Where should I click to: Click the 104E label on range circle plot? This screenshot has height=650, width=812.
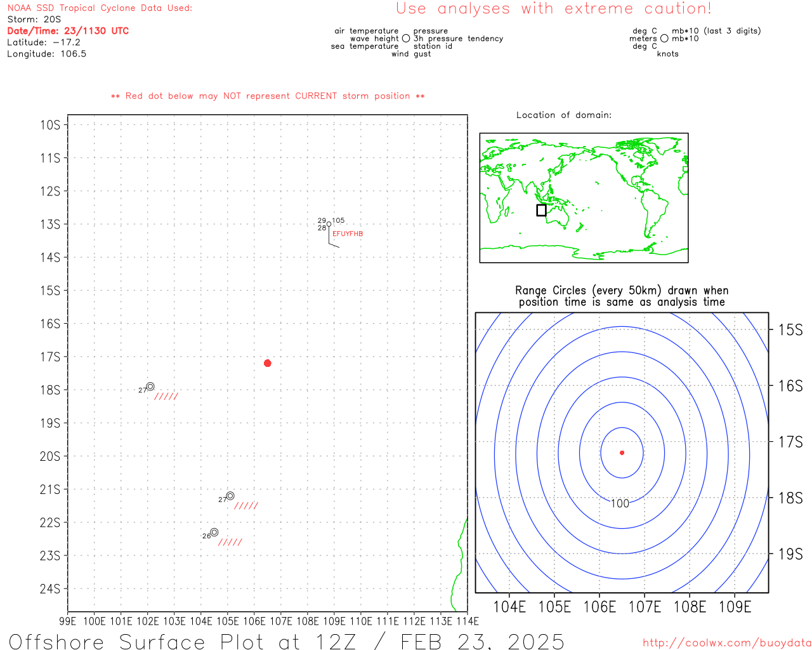pos(510,607)
